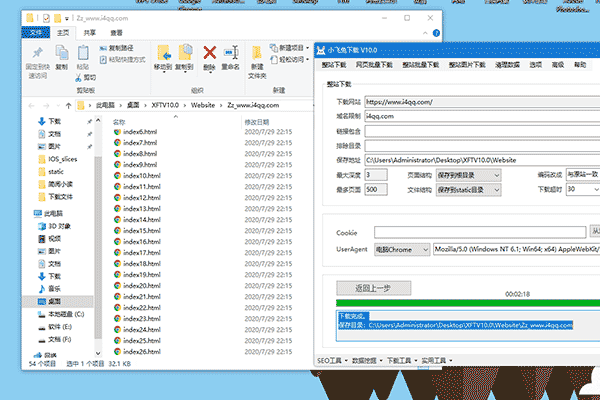
Task: Click the Copy to (复制到) folder icon
Action: pos(185,53)
